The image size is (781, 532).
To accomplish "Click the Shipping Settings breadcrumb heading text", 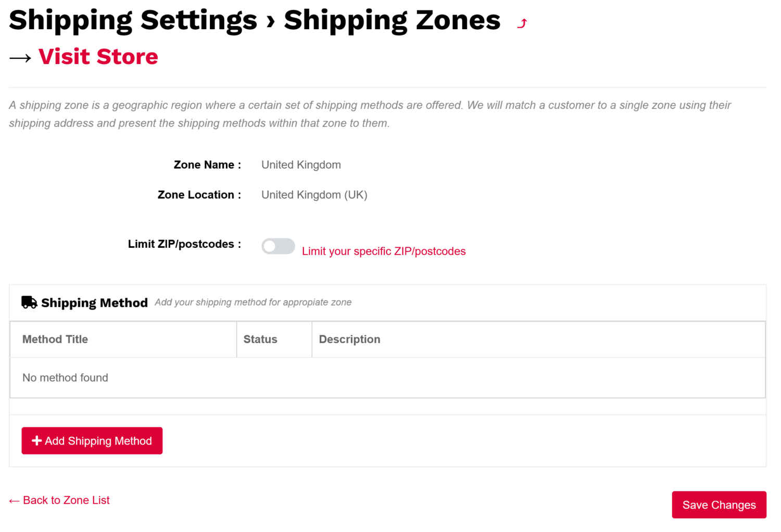I will 133,21.
